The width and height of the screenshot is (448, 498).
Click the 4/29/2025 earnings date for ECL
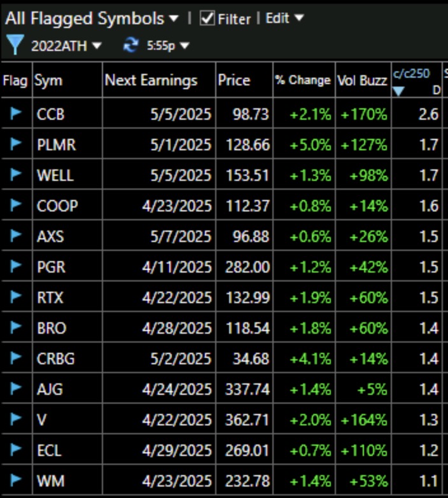click(177, 450)
